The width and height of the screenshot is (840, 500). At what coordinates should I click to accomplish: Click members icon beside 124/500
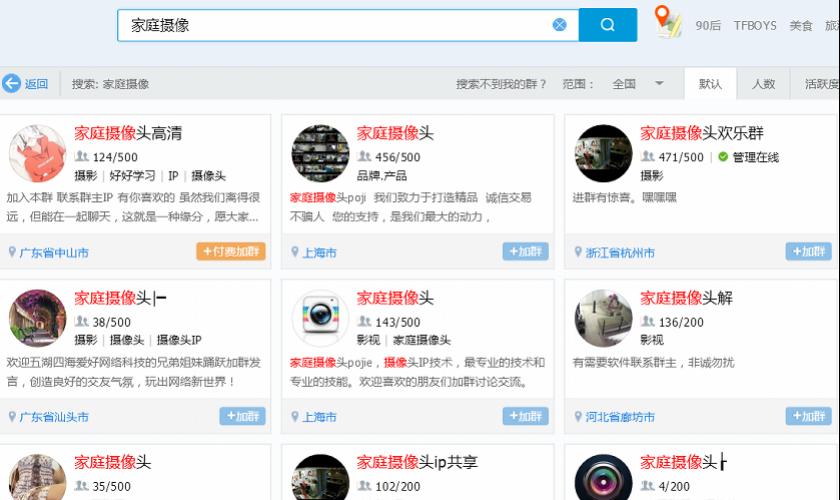click(81, 156)
